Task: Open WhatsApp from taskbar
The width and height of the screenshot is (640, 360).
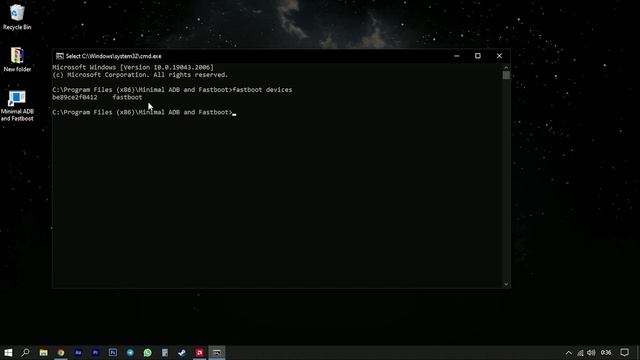Action: 147,352
